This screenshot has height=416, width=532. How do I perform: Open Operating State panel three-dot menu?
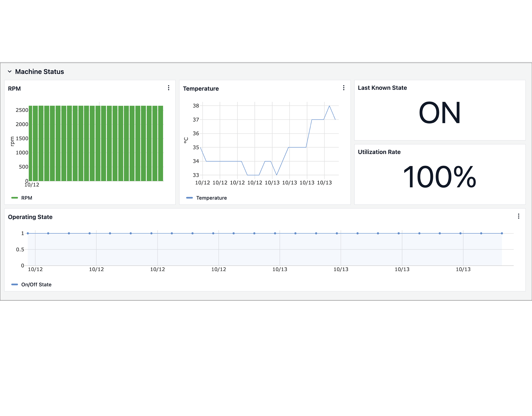pyautogui.click(x=518, y=216)
